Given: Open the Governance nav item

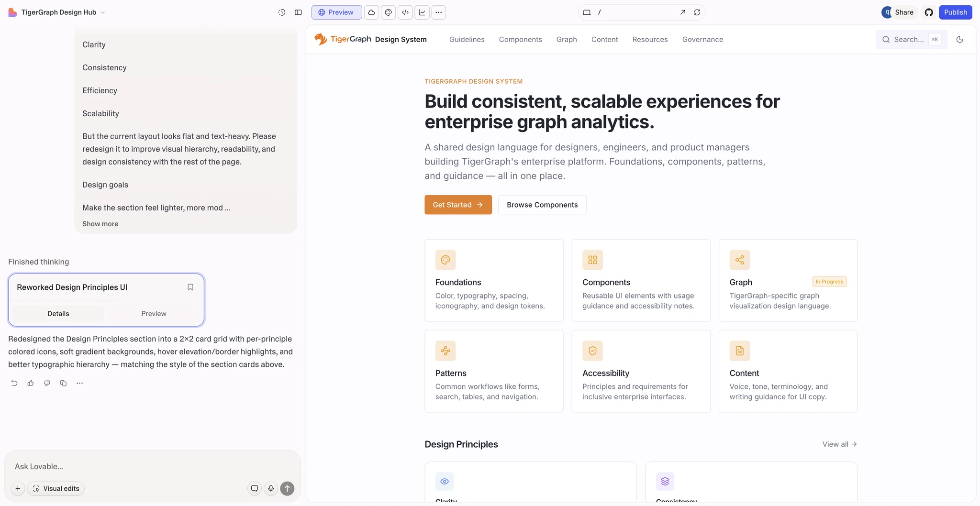Looking at the screenshot, I should (702, 39).
